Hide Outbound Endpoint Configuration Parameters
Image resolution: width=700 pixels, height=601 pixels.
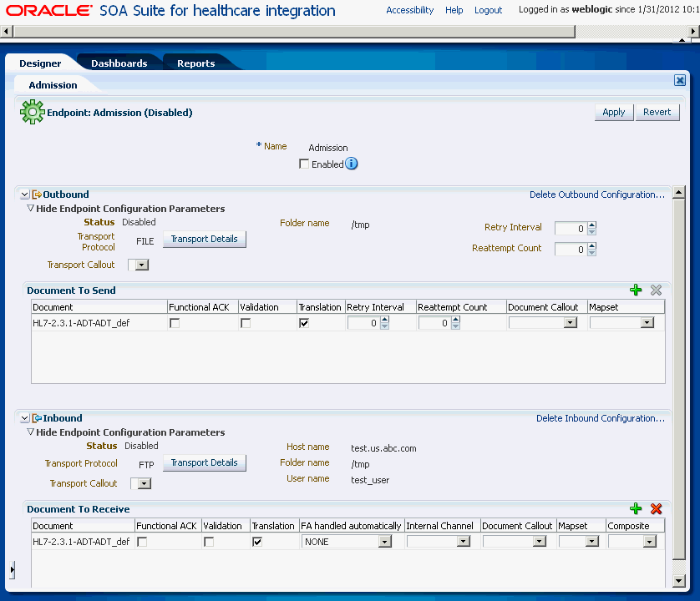(30, 208)
